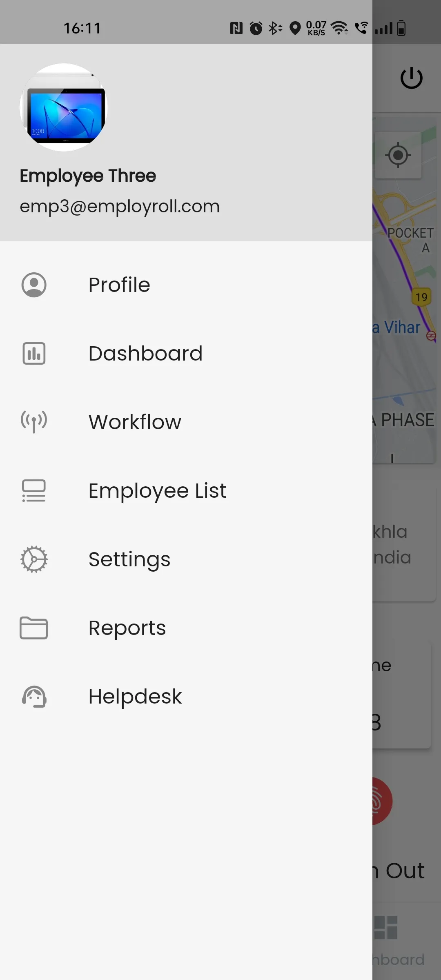The width and height of the screenshot is (441, 980).
Task: Click the Workflow antenna signal icon
Action: tap(34, 422)
